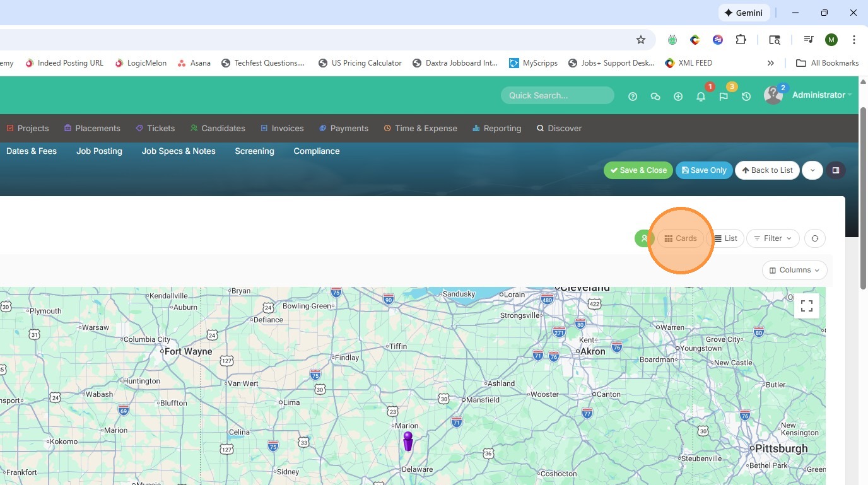Viewport: 868px width, 485px height.
Task: Open the recent history clock icon
Action: click(x=746, y=96)
